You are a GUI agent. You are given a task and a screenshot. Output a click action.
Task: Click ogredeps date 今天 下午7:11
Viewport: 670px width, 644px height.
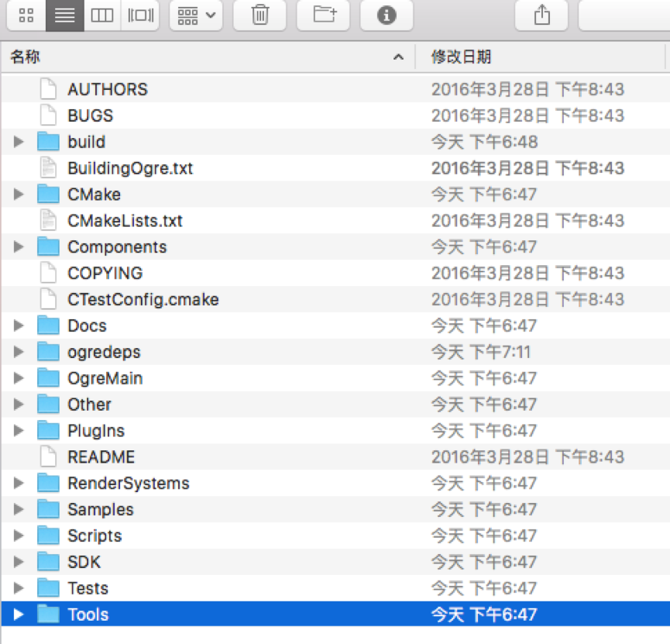click(x=481, y=352)
